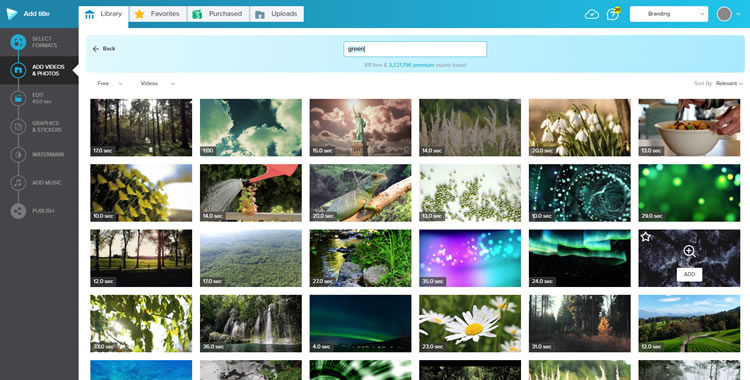Image resolution: width=750 pixels, height=380 pixels.
Task: Click the Publish share icon
Action: point(18,211)
